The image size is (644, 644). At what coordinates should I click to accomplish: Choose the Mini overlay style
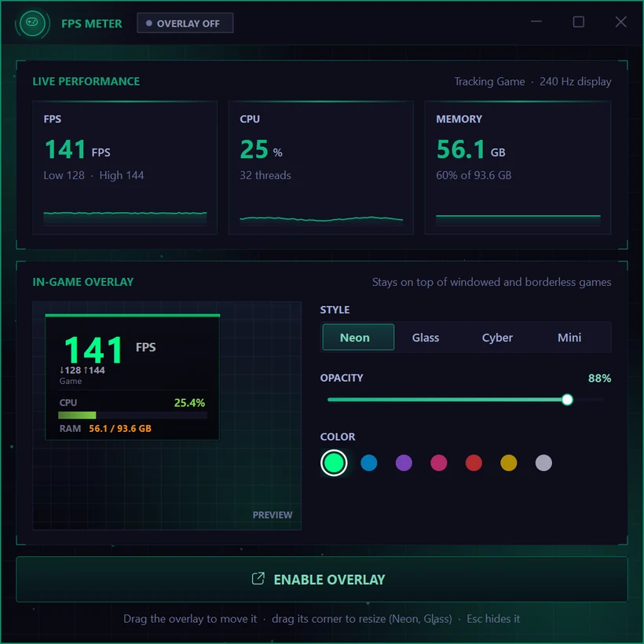pos(569,337)
